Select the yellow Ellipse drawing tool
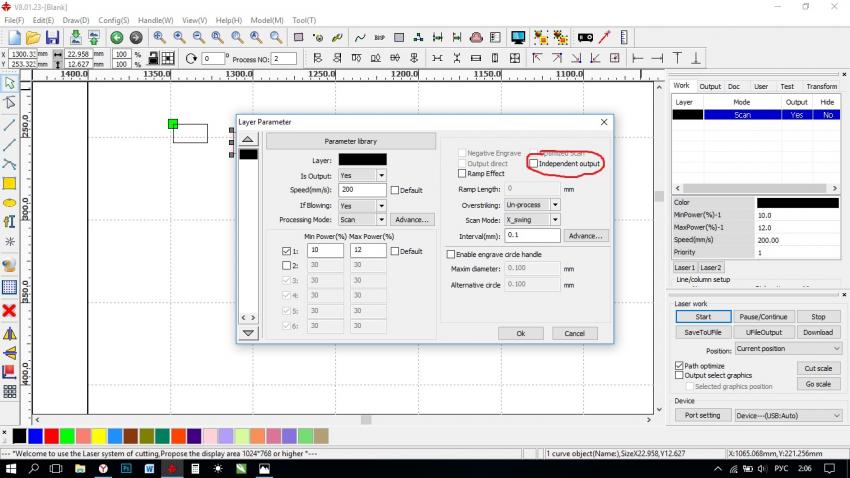 coord(10,203)
